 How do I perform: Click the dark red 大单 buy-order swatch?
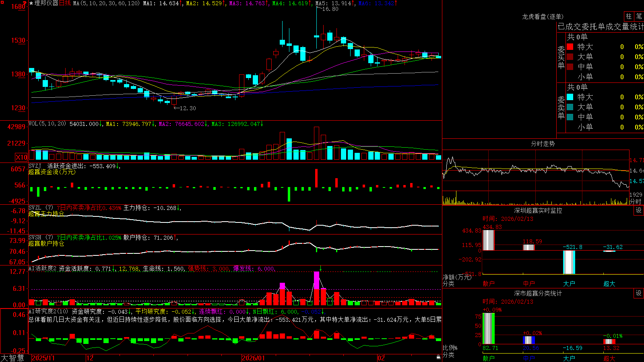570,57
